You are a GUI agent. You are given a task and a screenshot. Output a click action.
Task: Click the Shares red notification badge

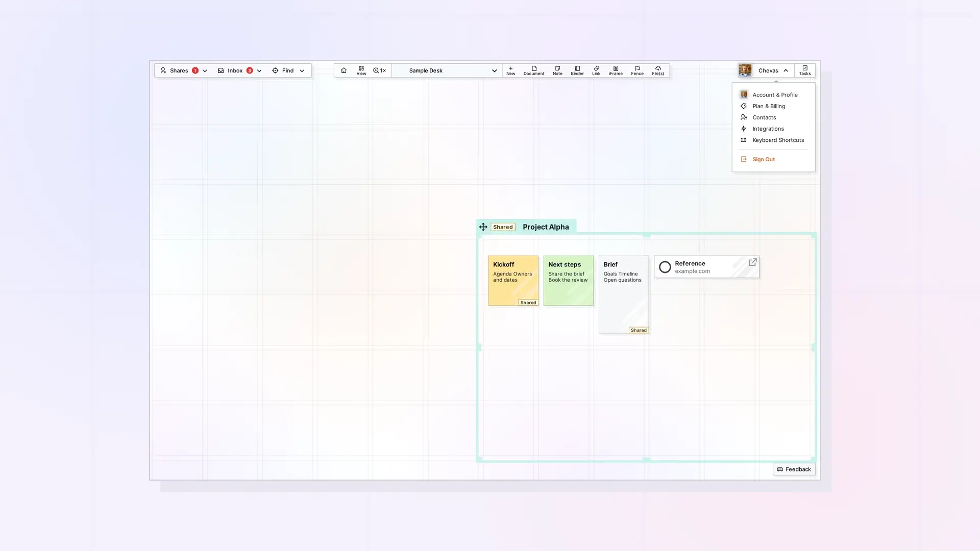pos(195,70)
